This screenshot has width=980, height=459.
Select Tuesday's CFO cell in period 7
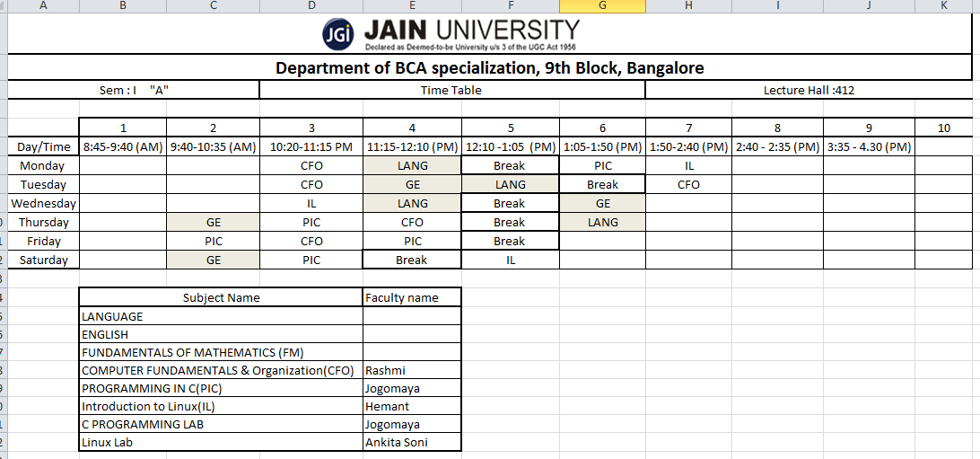click(688, 184)
